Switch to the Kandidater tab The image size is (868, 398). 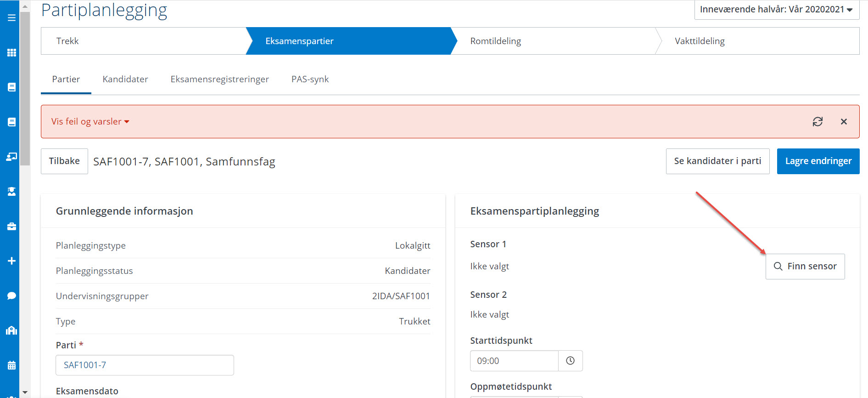(x=125, y=79)
